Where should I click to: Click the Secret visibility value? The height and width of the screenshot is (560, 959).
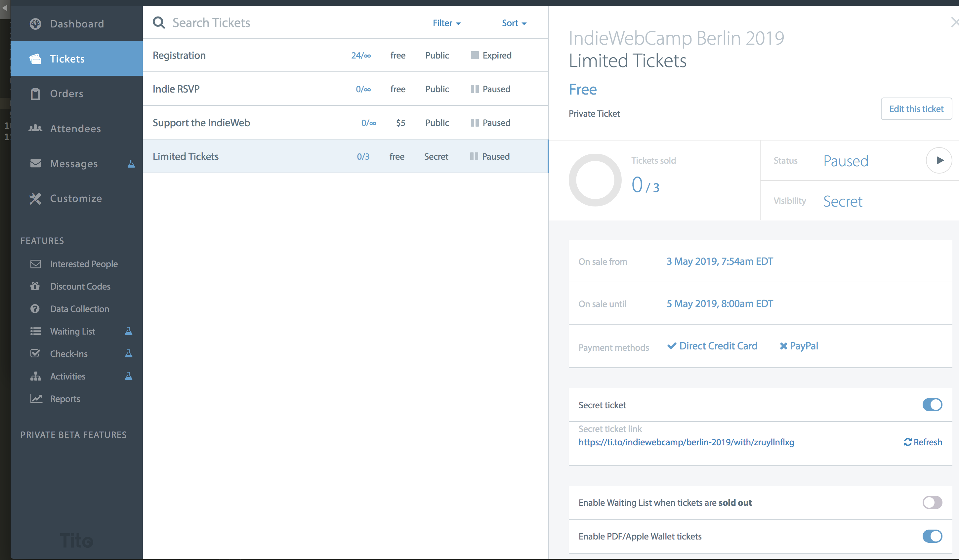click(x=843, y=201)
